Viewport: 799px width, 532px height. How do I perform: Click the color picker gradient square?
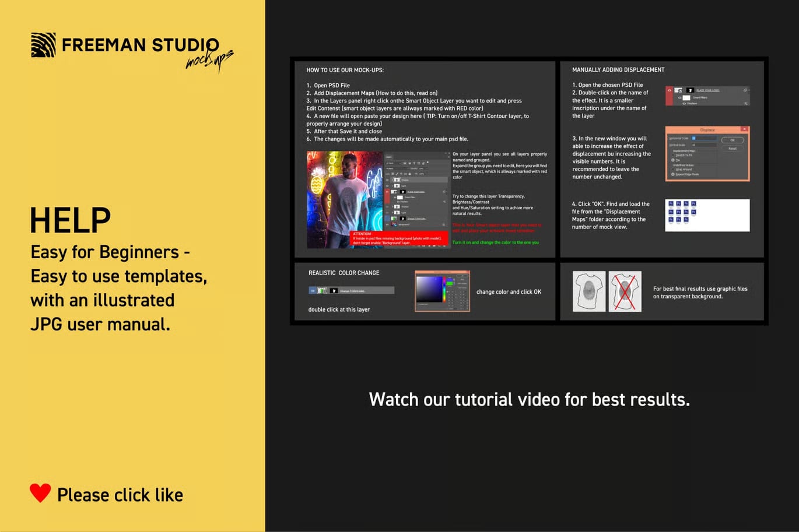coord(430,289)
